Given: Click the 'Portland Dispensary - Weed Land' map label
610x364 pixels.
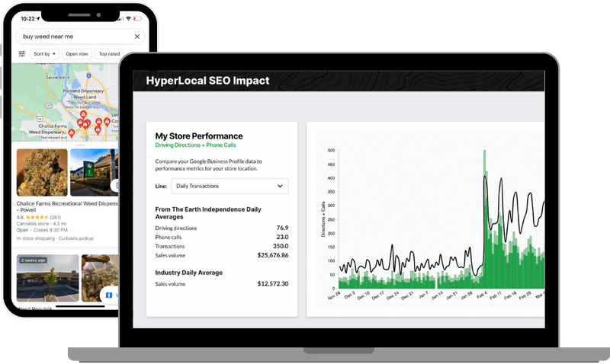Looking at the screenshot, I should 84,94.
